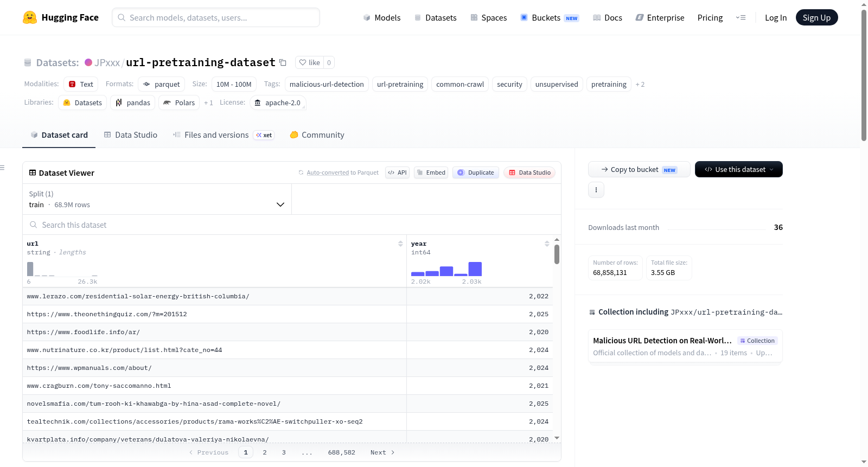Click the Embed button

(x=431, y=172)
